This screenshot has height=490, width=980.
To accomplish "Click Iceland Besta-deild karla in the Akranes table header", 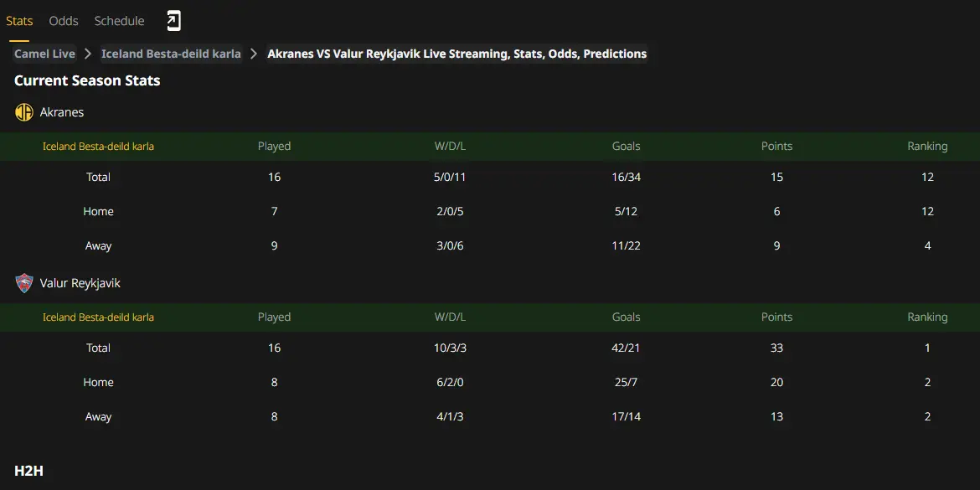I will (x=98, y=147).
